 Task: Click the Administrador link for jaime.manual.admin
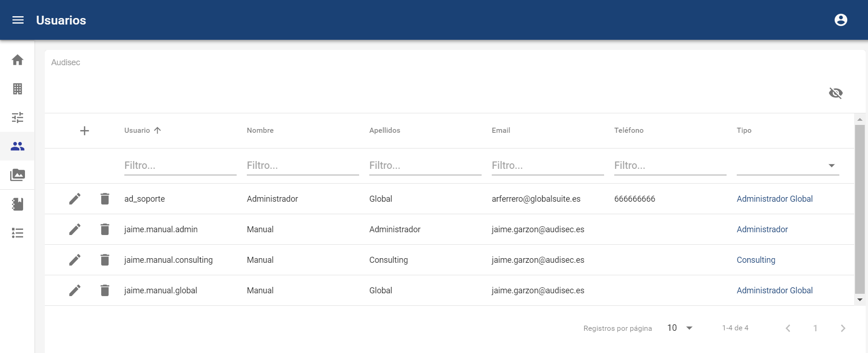pos(762,229)
